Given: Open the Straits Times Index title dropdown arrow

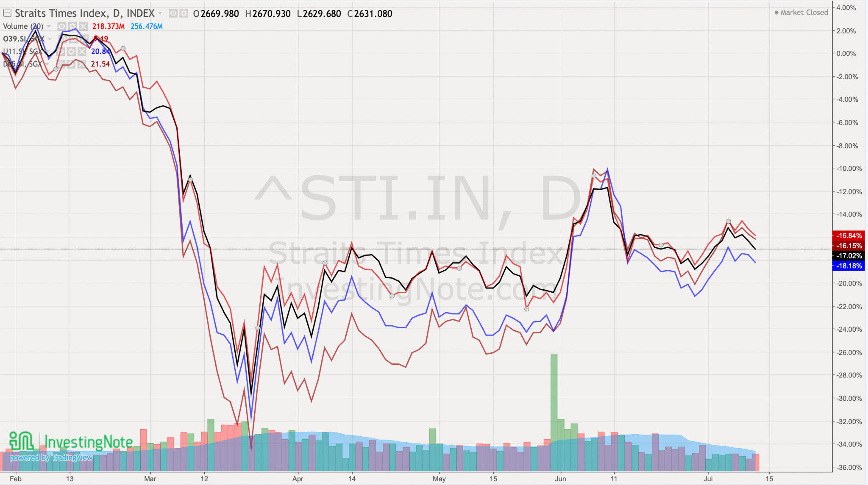Looking at the screenshot, I should click(x=160, y=13).
